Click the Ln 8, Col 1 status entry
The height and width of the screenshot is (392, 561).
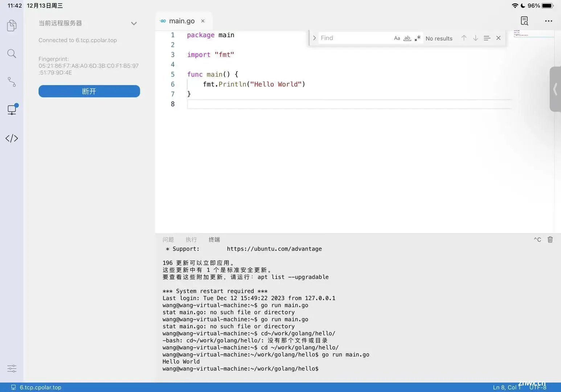coord(507,387)
